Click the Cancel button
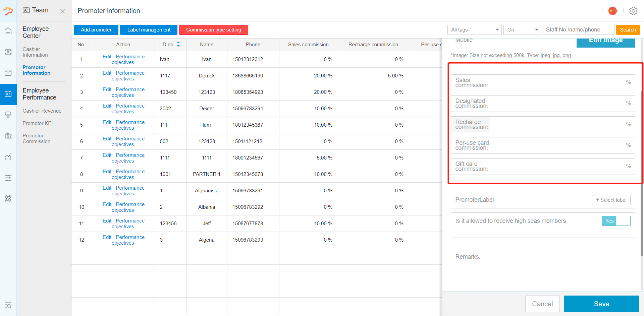The image size is (644, 316). [x=542, y=304]
